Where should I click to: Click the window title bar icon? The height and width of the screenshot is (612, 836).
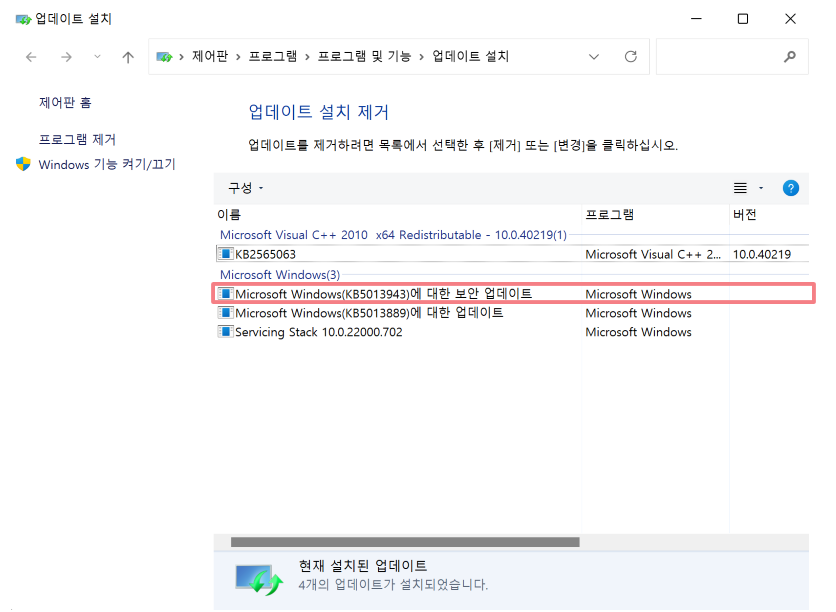click(23, 19)
